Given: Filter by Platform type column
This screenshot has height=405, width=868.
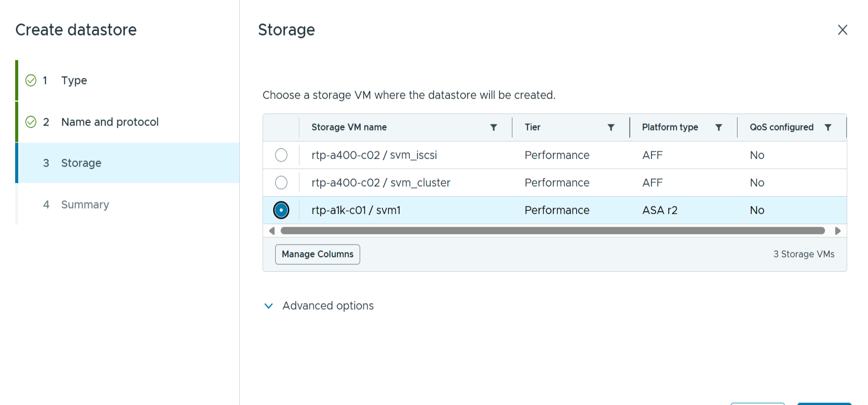Looking at the screenshot, I should (x=718, y=128).
